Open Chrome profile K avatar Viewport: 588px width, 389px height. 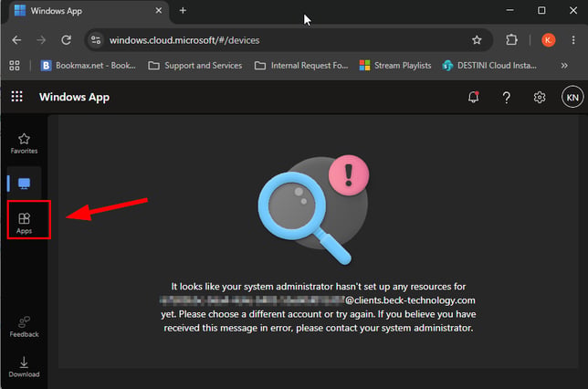[548, 40]
